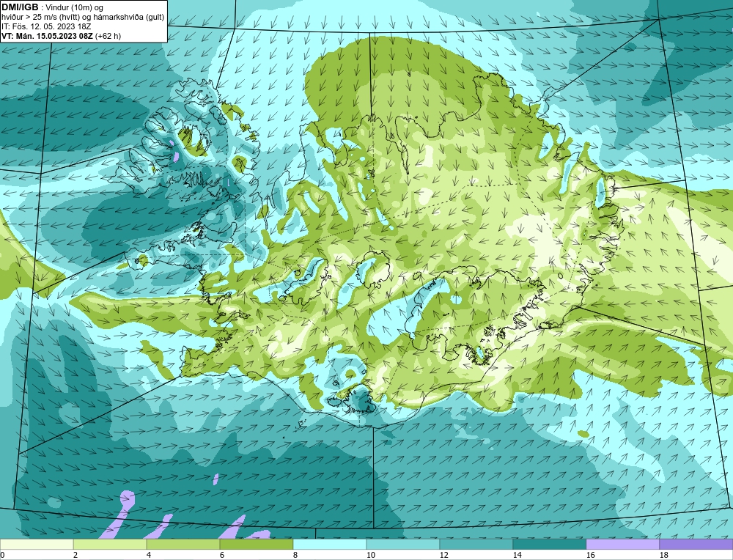This screenshot has width=733, height=560.
Task: Click the 6–8 m/s olive green legend swatch
Action: (x=256, y=545)
